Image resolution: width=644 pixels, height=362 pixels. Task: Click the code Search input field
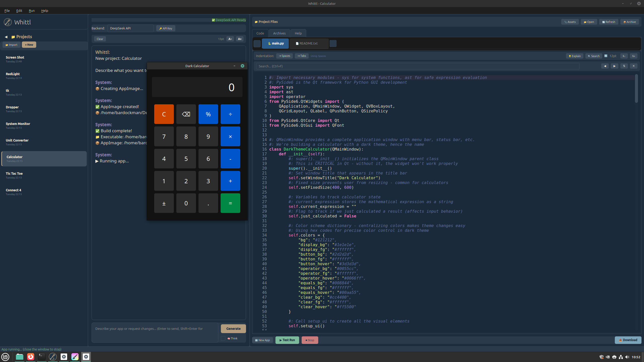[x=418, y=66]
